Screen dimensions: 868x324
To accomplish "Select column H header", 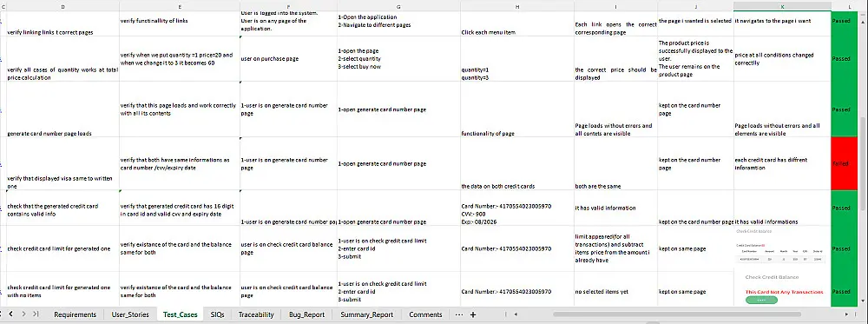I will (517, 6).
